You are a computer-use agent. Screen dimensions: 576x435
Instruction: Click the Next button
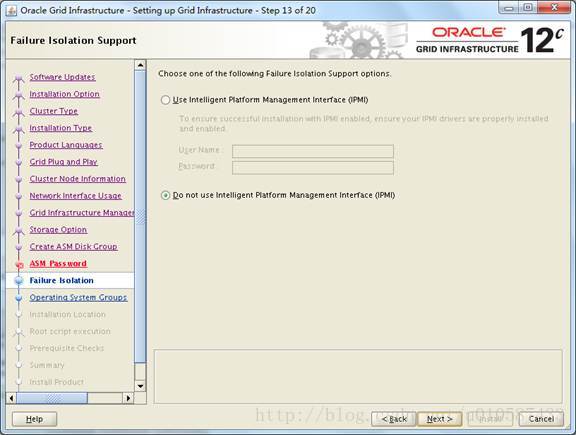[439, 419]
